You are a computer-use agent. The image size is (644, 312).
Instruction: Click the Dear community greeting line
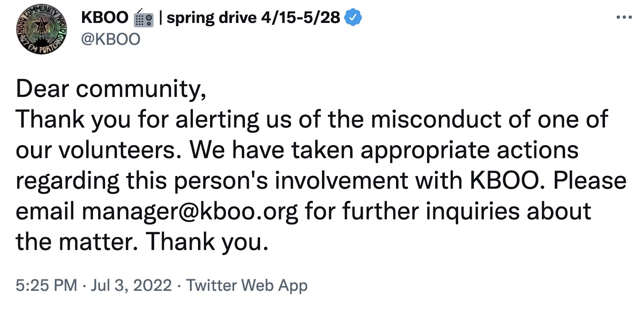(111, 89)
